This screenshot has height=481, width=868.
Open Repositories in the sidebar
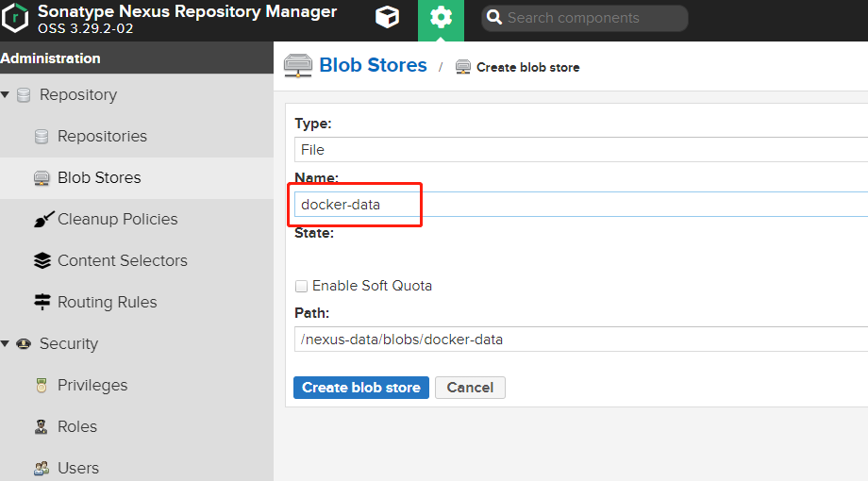pyautogui.click(x=103, y=136)
